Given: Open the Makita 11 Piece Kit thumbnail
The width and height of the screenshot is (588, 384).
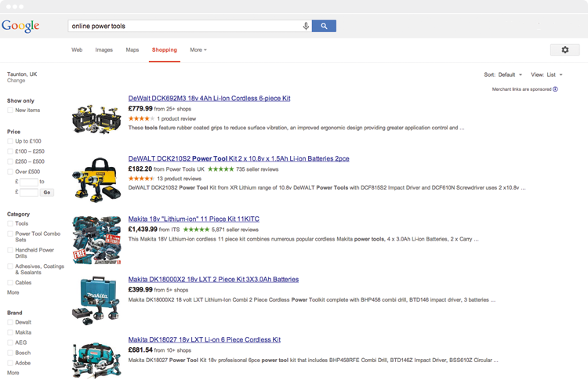Looking at the screenshot, I should pyautogui.click(x=96, y=239).
